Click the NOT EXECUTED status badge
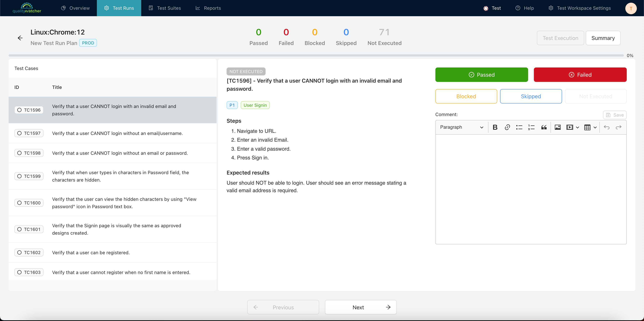 pos(246,71)
